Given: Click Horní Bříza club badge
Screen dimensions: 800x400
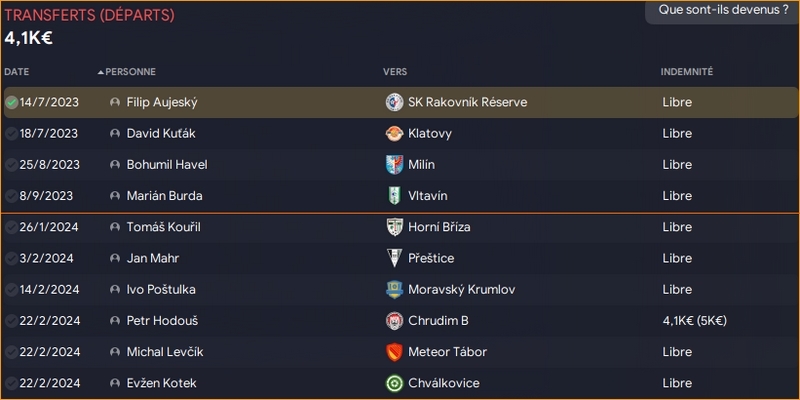Looking at the screenshot, I should 393,227.
